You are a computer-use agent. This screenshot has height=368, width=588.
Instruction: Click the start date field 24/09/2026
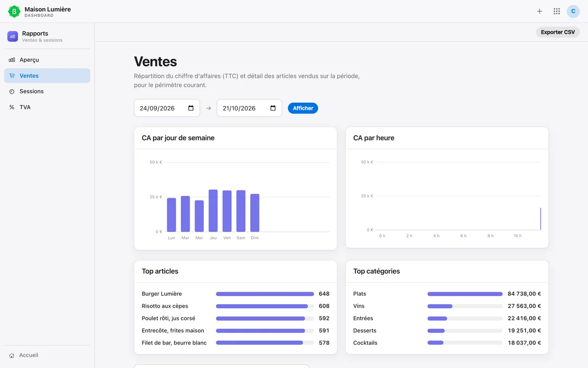167,108
